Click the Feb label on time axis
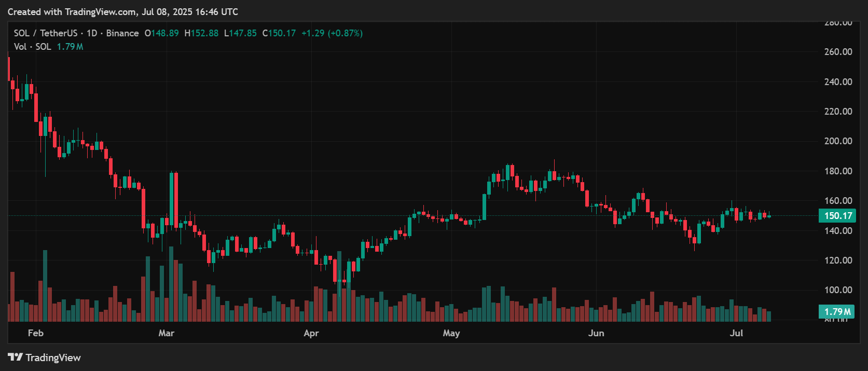The width and height of the screenshot is (868, 371). pos(35,333)
